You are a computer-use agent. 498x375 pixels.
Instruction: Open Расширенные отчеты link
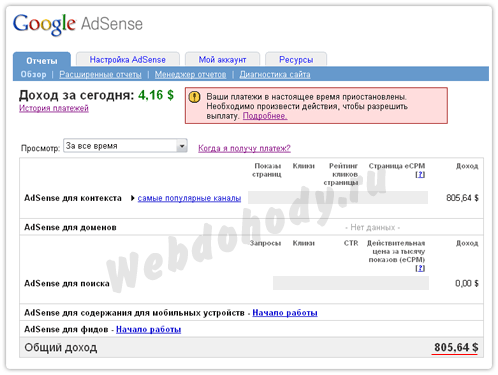[100, 74]
